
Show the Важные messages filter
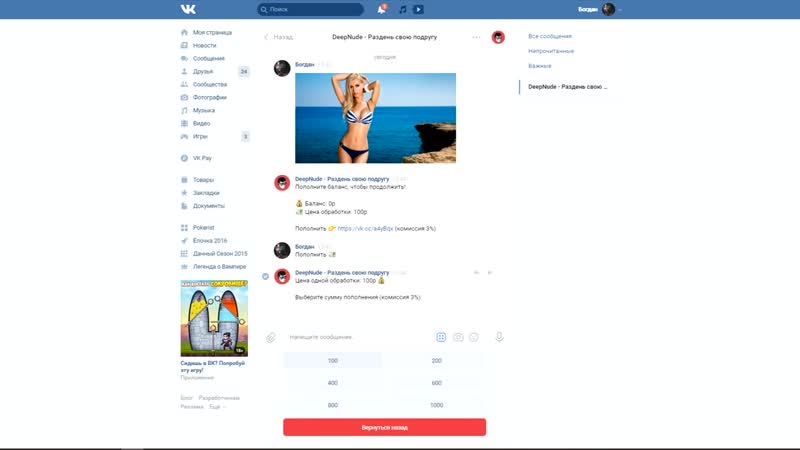[539, 66]
